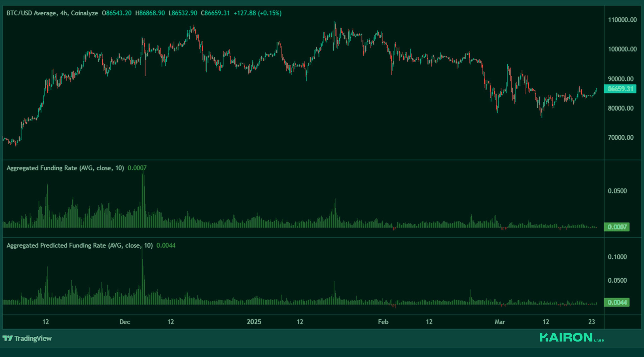Click the 2025 marker on time axis
The height and width of the screenshot is (357, 644).
click(254, 322)
